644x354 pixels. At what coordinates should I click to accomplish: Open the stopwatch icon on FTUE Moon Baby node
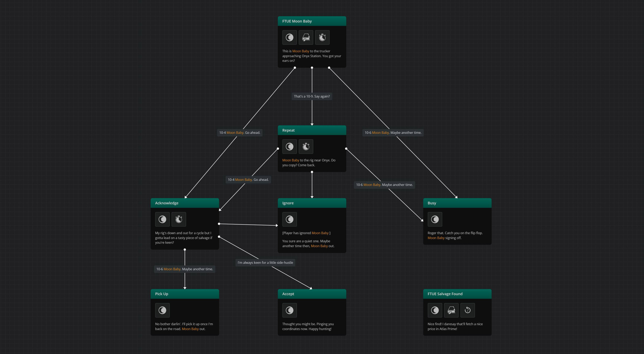[x=322, y=37]
